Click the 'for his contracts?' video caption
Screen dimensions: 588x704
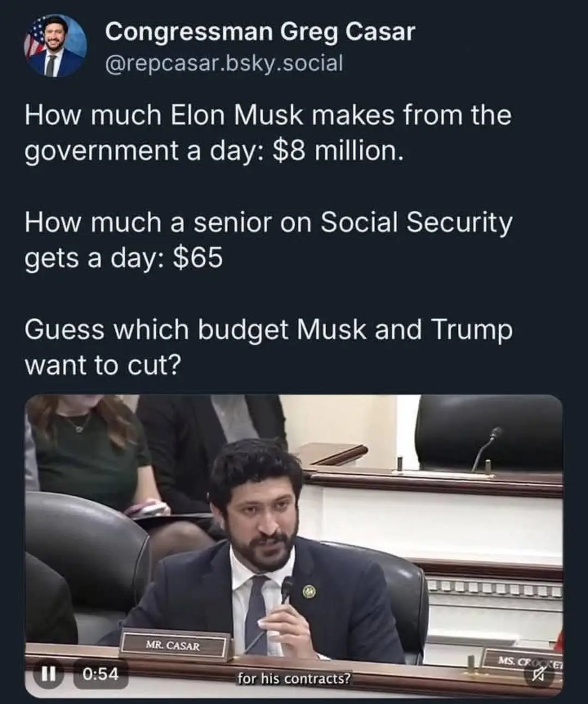tap(294, 678)
